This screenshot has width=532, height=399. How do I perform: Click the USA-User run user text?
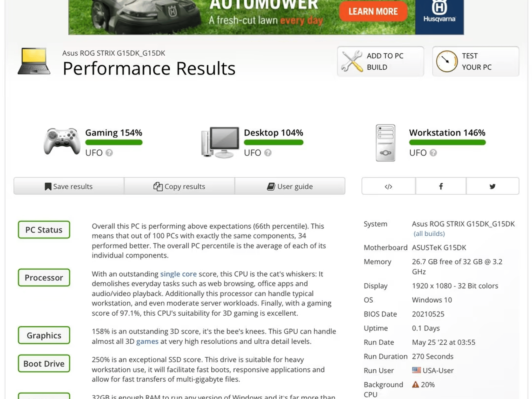click(x=438, y=370)
